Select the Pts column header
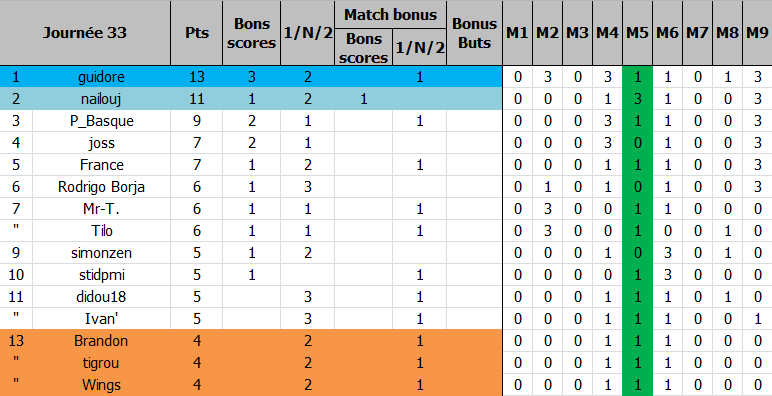 [x=196, y=33]
